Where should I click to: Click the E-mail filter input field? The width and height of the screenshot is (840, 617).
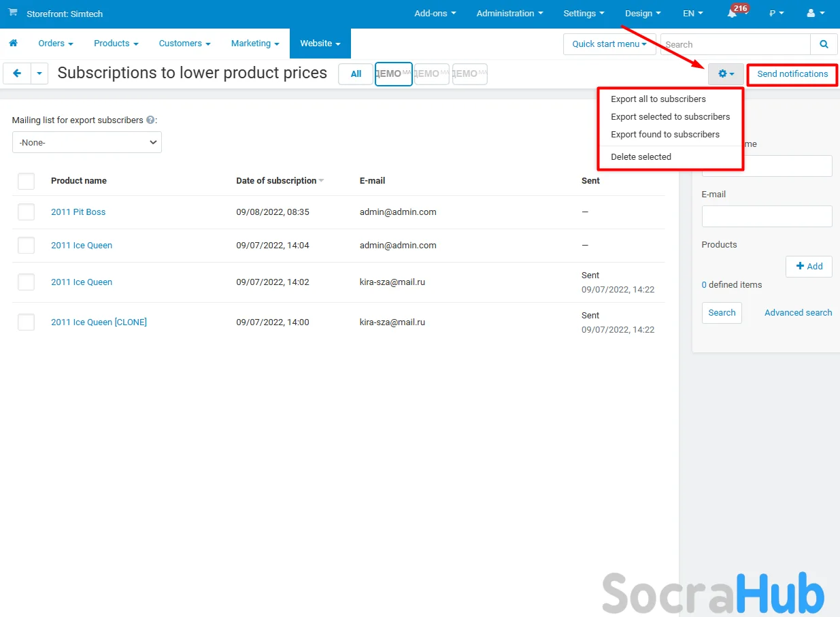[767, 216]
